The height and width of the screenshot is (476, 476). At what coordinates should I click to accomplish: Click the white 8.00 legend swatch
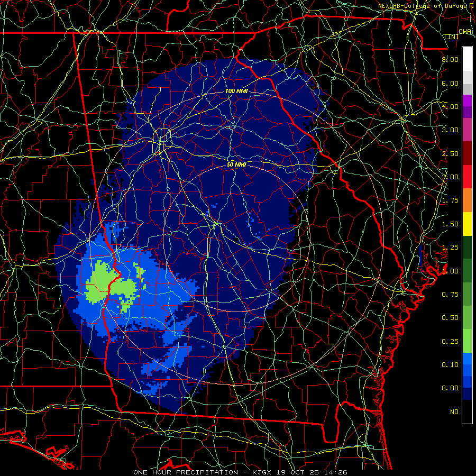(x=467, y=59)
